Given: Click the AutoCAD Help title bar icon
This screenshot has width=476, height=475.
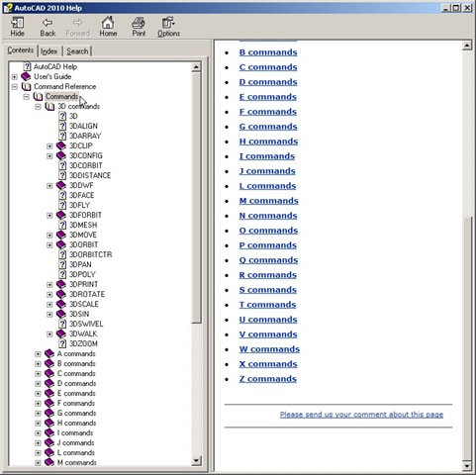Looking at the screenshot, I should pos(8,8).
